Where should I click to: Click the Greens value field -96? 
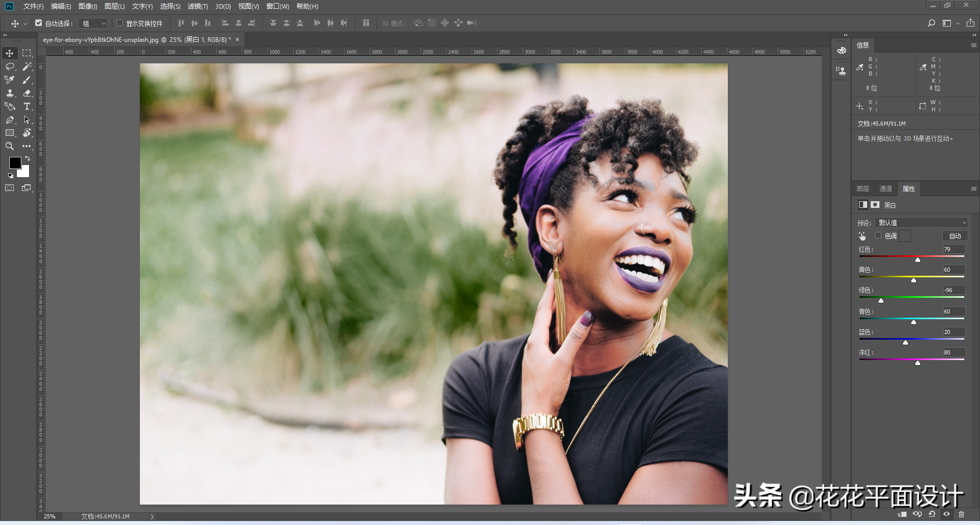[x=953, y=290]
